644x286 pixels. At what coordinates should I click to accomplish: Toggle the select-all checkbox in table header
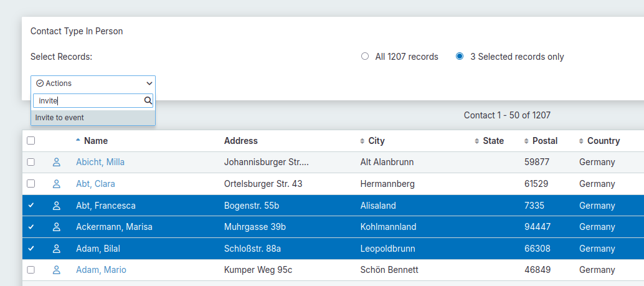tap(31, 141)
